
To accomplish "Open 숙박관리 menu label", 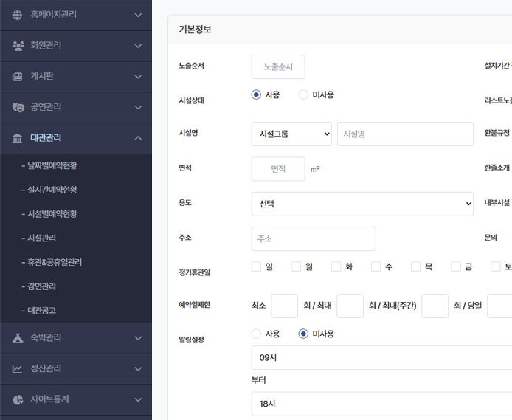I will [x=46, y=338].
